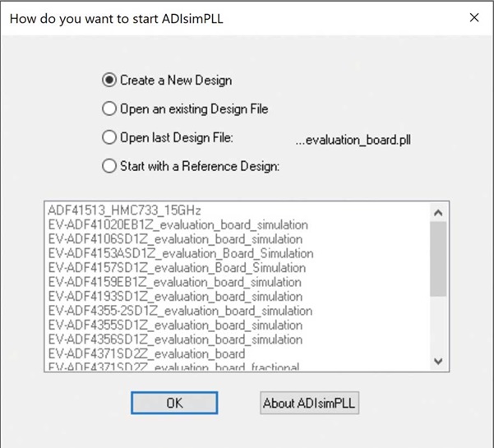Close the ADIsimPLL startup dialog
The width and height of the screenshot is (494, 448).
pyautogui.click(x=473, y=18)
